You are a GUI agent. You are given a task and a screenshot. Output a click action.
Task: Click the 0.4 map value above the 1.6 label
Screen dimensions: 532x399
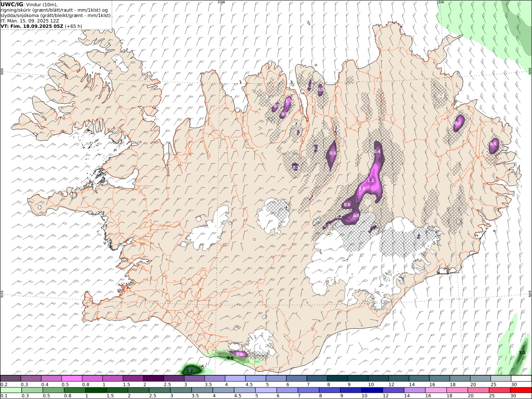[377, 151]
